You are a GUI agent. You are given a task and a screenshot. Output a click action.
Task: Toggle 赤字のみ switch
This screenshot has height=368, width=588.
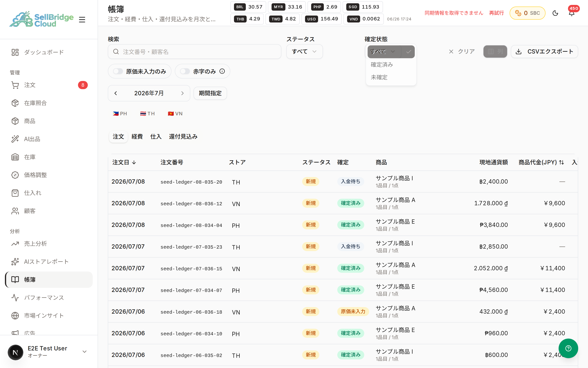(x=185, y=71)
